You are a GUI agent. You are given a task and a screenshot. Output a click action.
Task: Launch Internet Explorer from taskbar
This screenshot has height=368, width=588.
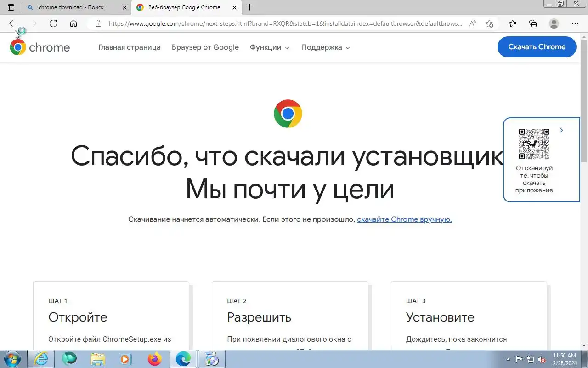(x=41, y=359)
